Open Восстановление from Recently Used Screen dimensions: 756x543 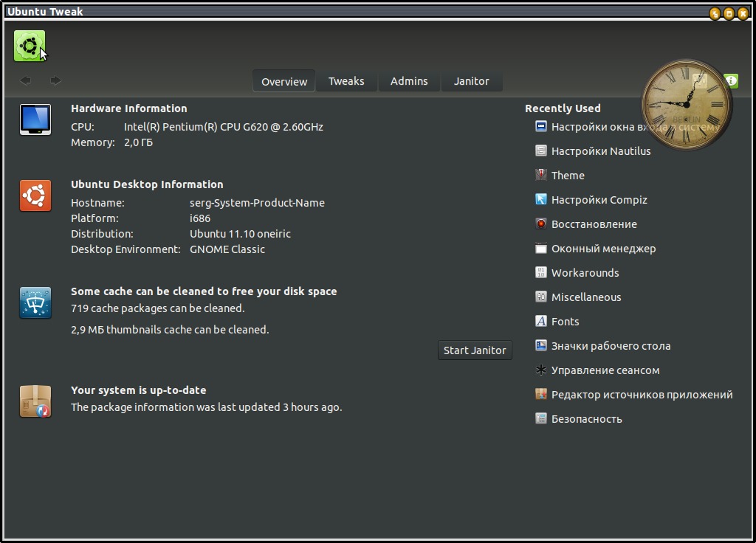594,224
